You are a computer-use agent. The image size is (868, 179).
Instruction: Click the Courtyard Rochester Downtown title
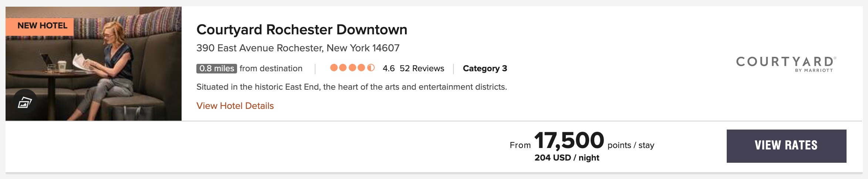coord(301,30)
